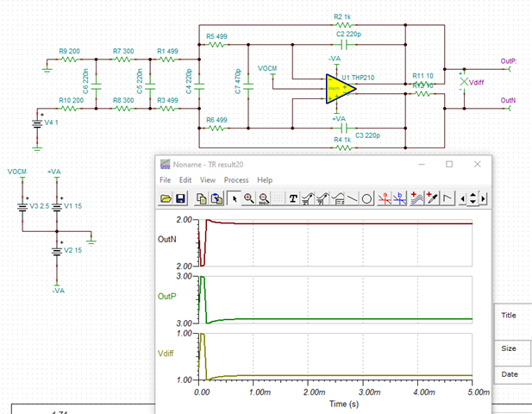Open the View menu
The width and height of the screenshot is (532, 414).
(x=208, y=180)
